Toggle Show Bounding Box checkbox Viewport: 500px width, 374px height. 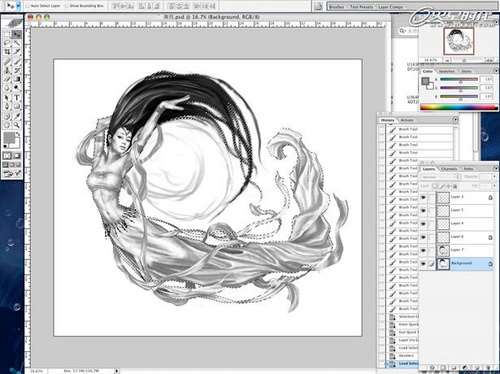[x=67, y=6]
